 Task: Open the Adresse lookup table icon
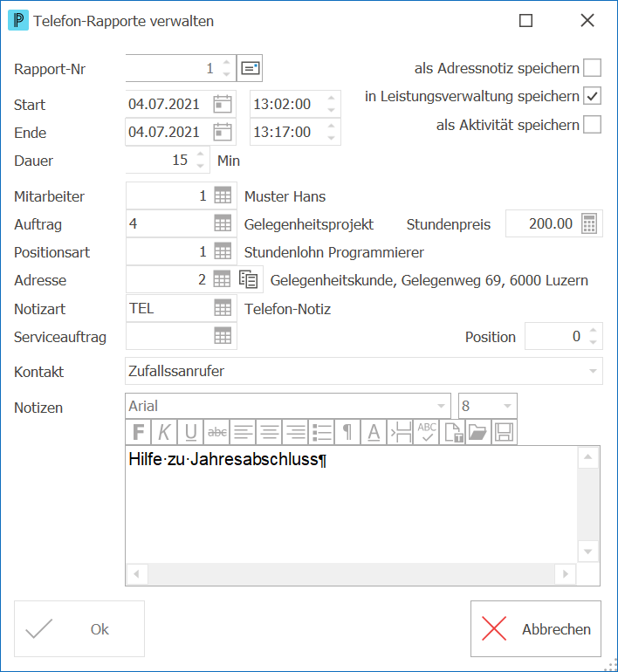(222, 279)
